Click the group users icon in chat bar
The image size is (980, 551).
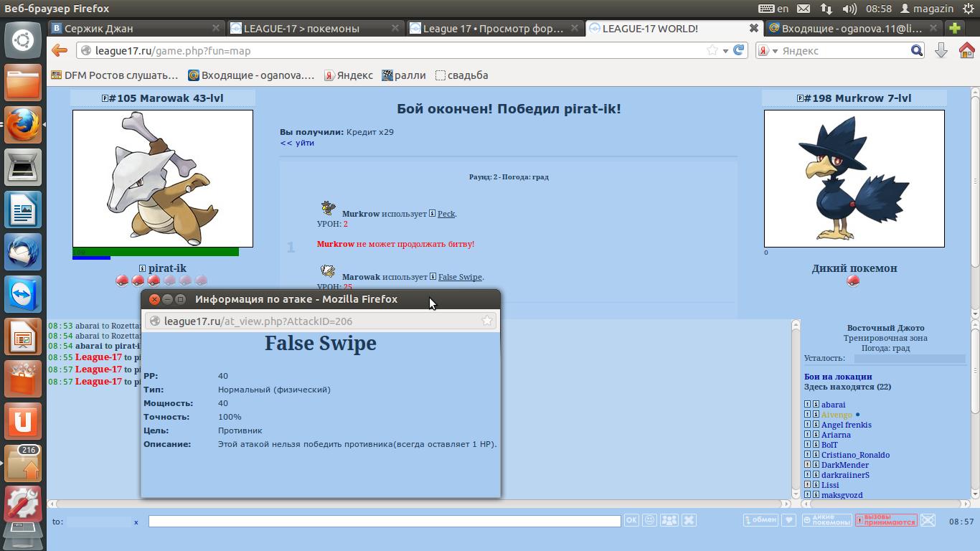669,520
